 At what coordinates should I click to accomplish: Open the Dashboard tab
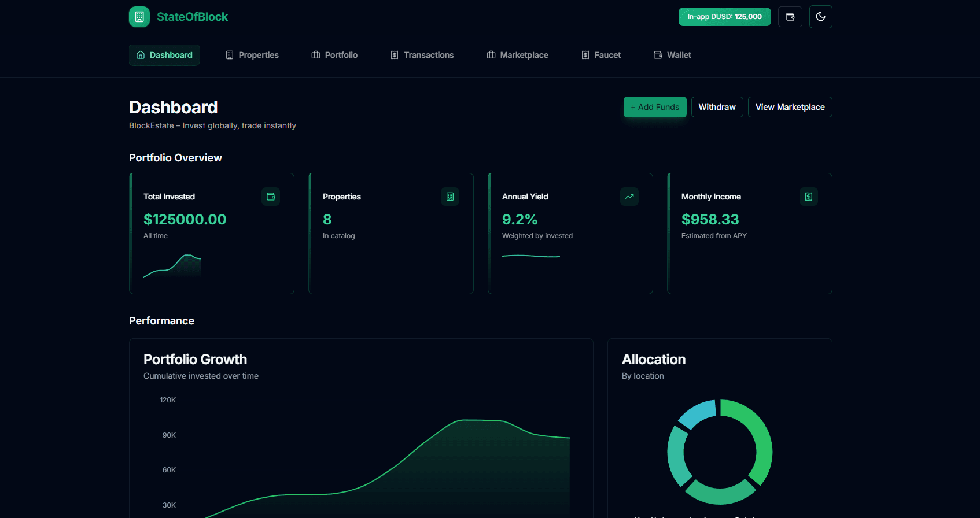[x=164, y=55]
